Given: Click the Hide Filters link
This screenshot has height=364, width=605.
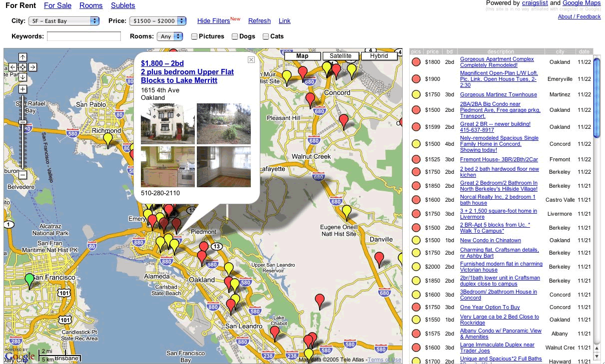Looking at the screenshot, I should click(213, 21).
